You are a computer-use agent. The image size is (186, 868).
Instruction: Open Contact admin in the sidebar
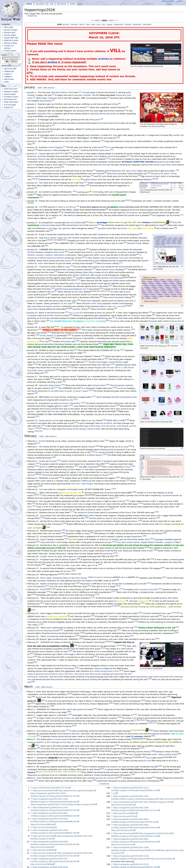point(10,51)
